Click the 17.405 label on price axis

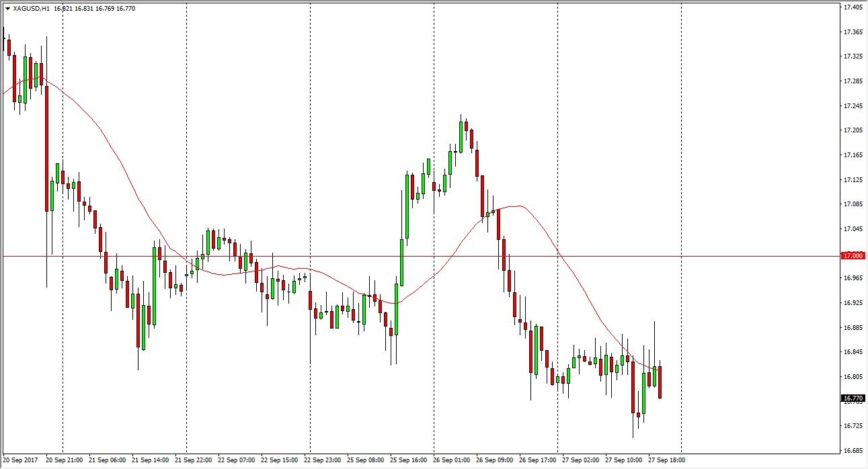tap(853, 7)
